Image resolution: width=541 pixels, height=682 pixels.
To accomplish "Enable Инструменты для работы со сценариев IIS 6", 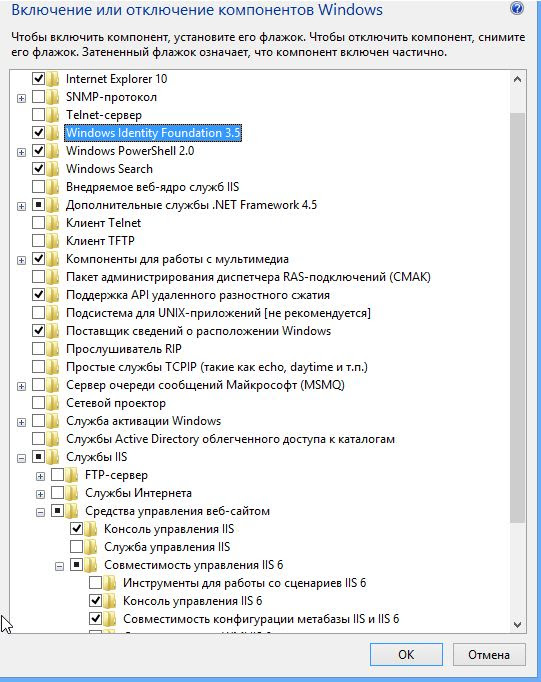I will [95, 583].
